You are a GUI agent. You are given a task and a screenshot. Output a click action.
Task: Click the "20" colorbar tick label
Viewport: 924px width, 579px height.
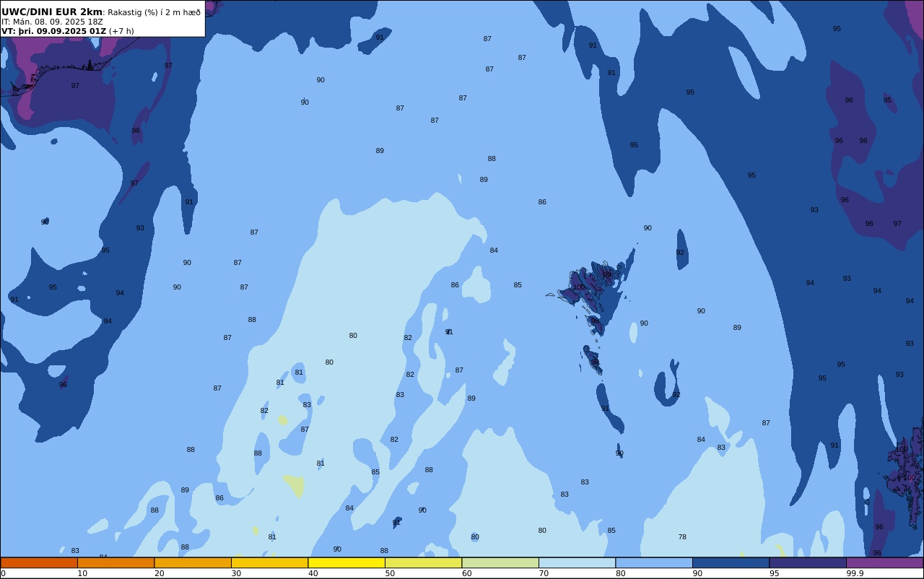[x=159, y=573]
